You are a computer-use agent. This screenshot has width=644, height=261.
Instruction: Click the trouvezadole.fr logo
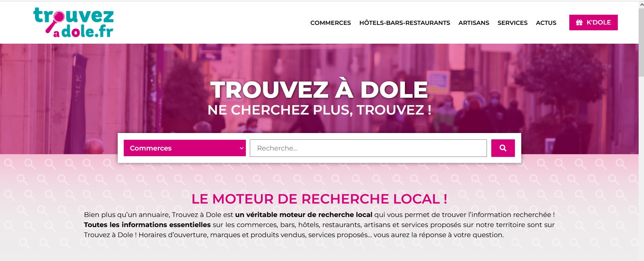click(73, 23)
